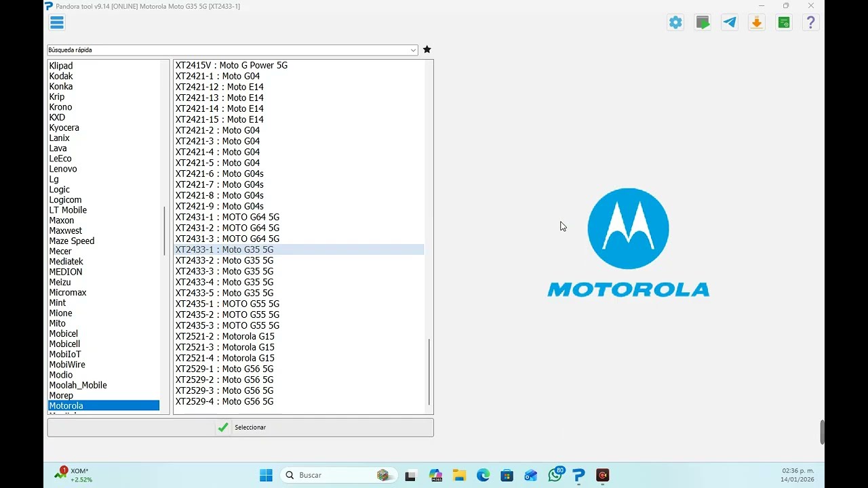Image resolution: width=868 pixels, height=488 pixels.
Task: Open the red screen recorder taskbar icon
Action: pos(602,476)
